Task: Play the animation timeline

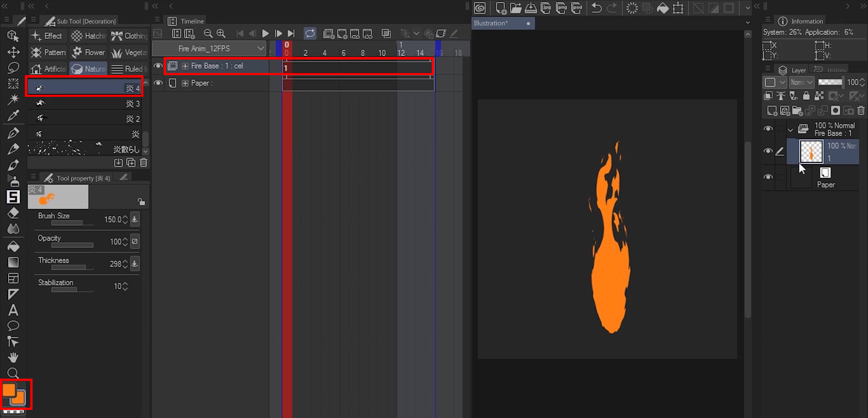Action: (x=265, y=33)
